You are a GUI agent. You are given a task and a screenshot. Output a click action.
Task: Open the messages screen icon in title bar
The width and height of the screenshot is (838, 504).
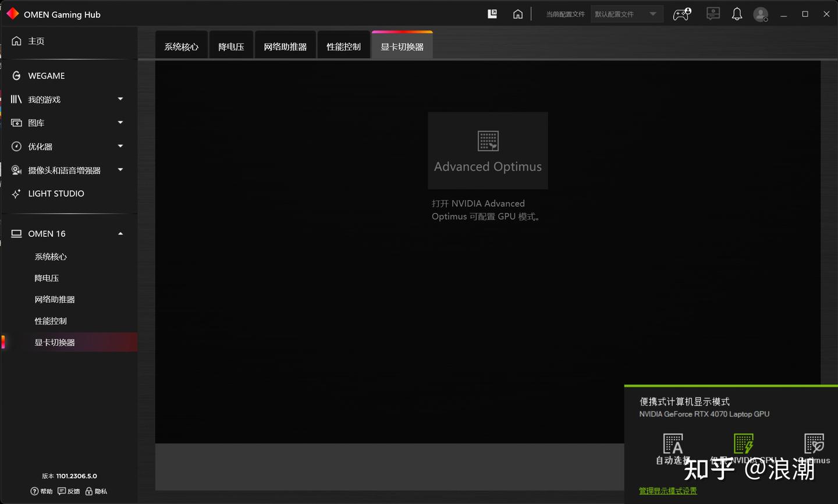click(713, 14)
